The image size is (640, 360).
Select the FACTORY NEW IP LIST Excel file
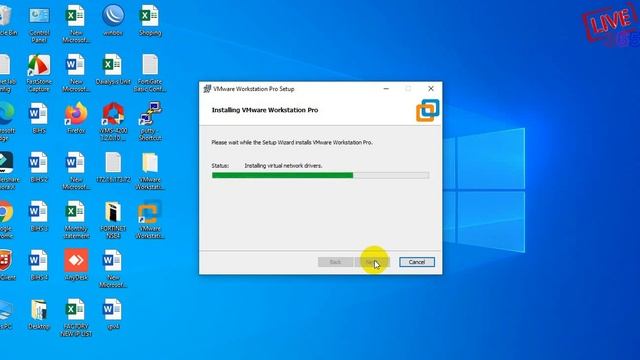coord(76,318)
